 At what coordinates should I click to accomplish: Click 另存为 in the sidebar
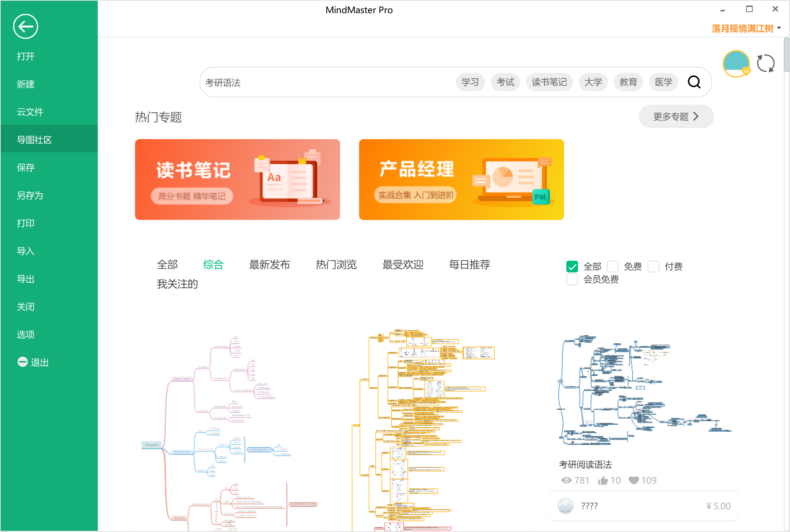[x=49, y=196]
